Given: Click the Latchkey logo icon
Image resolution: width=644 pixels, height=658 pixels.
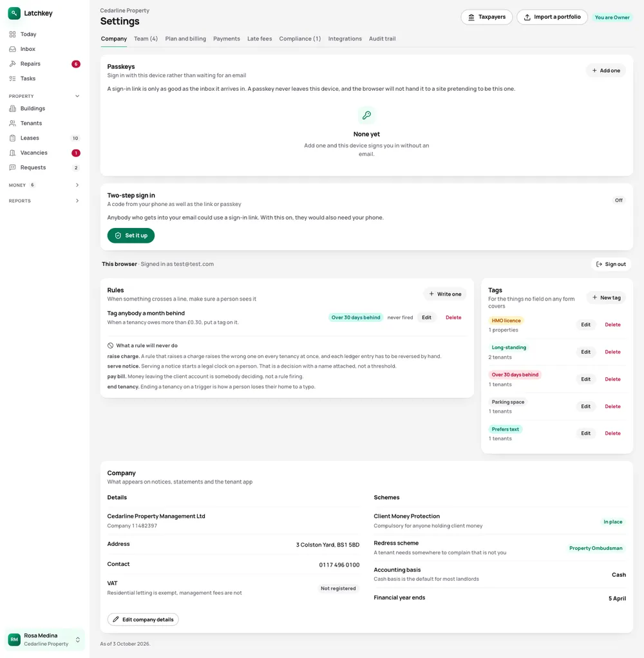Looking at the screenshot, I should click(14, 13).
